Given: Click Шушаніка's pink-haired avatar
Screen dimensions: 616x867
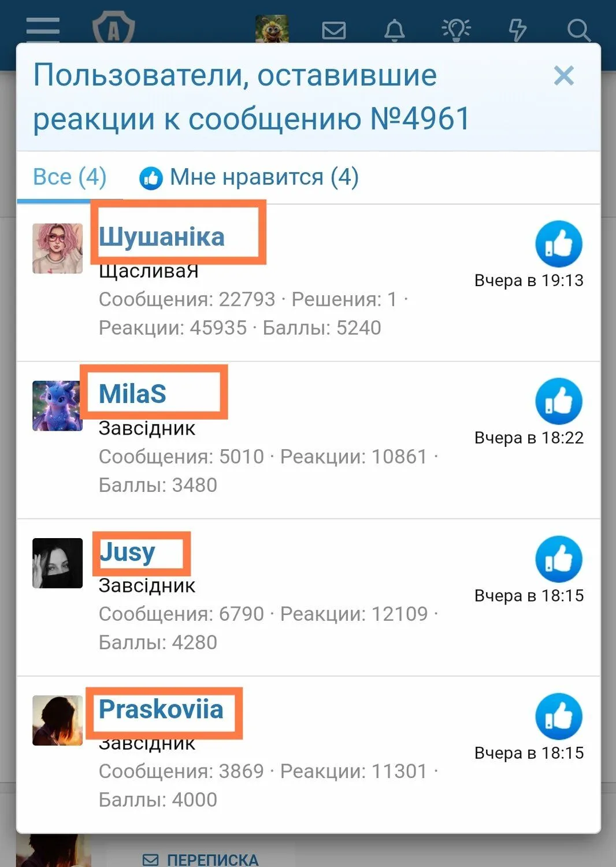Looking at the screenshot, I should (x=57, y=249).
